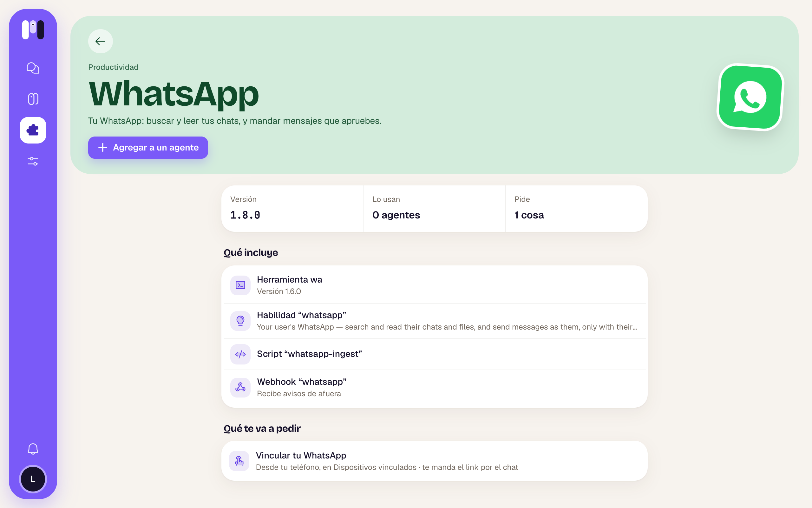812x508 pixels.
Task: Click the WhatsApp logo icon
Action: (750, 97)
